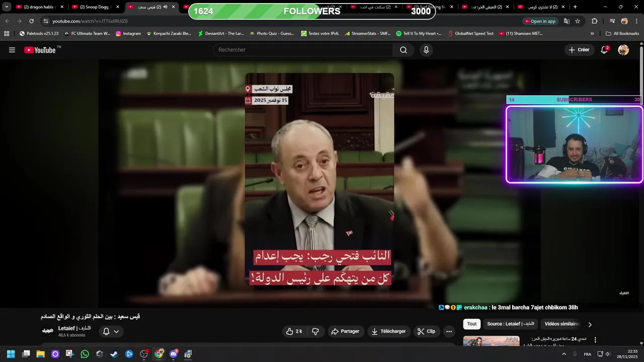Viewport: 644px width, 362px height.
Task: Open Windows Task View from the taskbar
Action: [x=26, y=354]
